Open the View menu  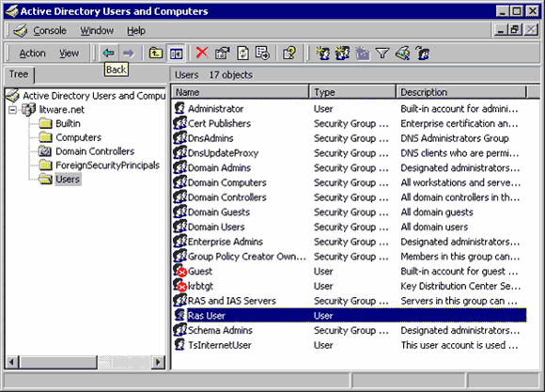point(69,54)
